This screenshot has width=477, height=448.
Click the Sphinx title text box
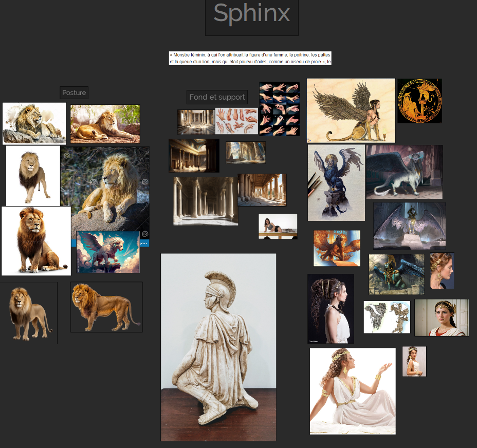coord(251,14)
